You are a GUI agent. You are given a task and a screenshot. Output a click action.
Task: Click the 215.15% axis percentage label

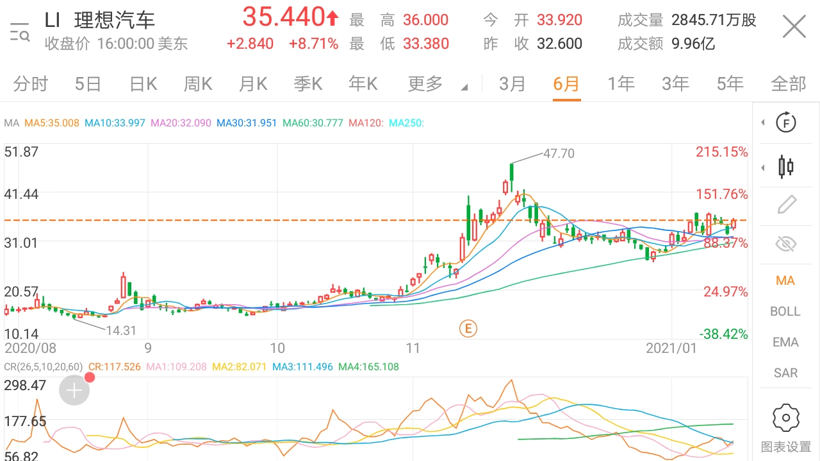(x=722, y=152)
